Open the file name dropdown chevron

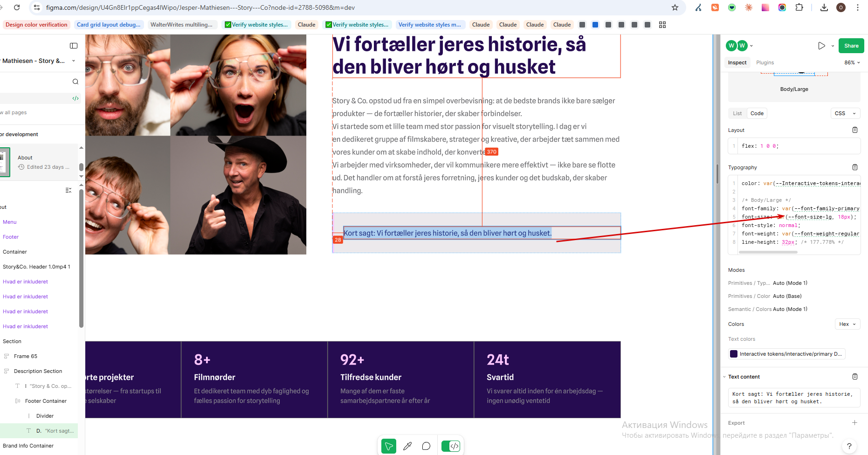pos(74,61)
